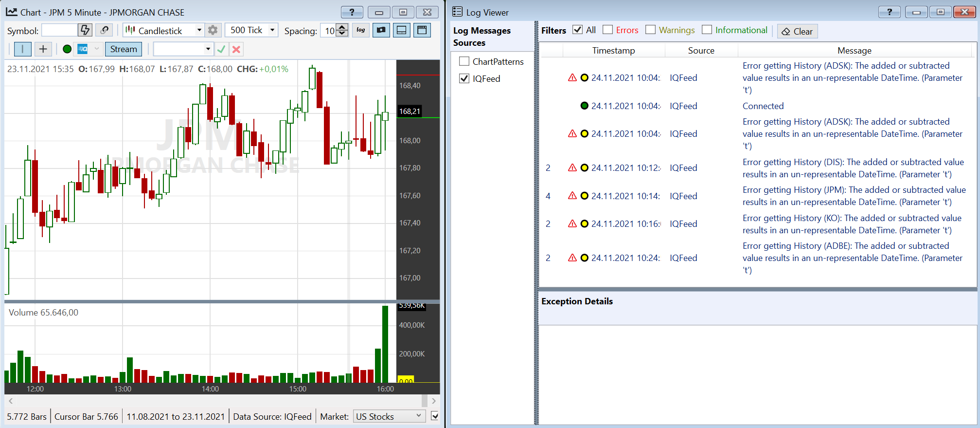The image size is (980, 428).
Task: Increase bar spacing with up arrow
Action: [x=342, y=27]
